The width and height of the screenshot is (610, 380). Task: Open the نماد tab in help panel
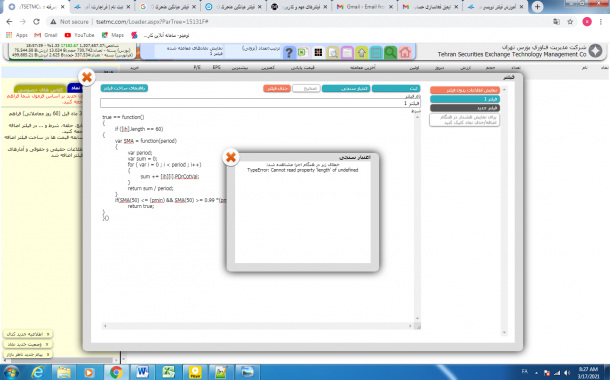point(75,88)
